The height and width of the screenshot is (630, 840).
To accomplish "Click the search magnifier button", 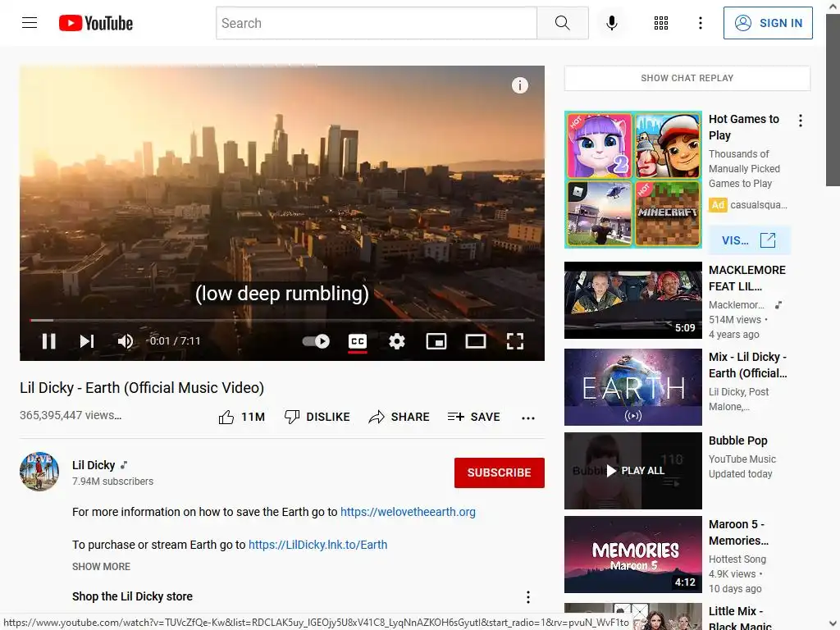I will (562, 23).
